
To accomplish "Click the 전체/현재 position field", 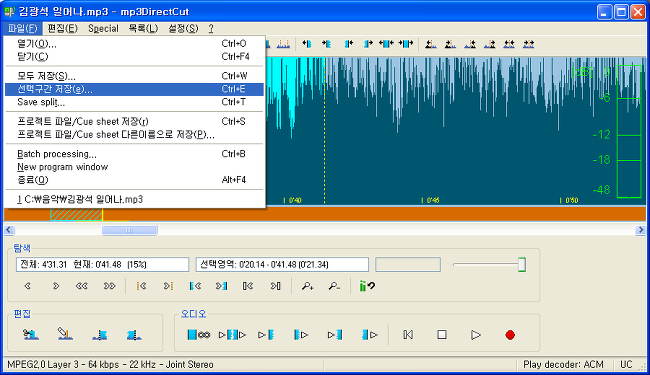I will click(102, 264).
